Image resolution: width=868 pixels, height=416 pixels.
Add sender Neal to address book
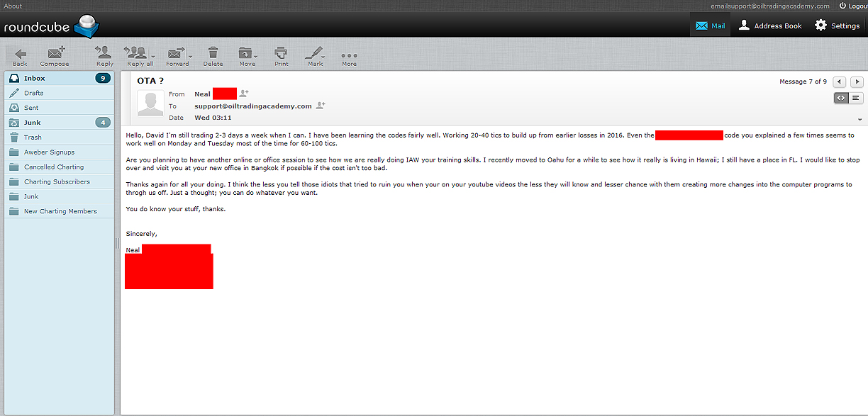244,94
